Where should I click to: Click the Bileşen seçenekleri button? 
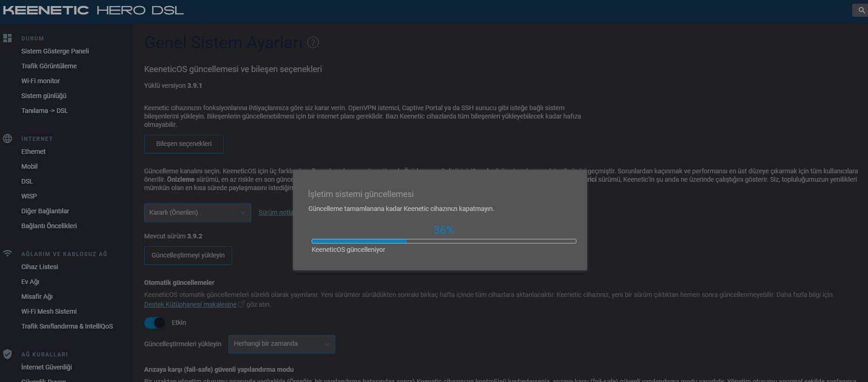point(184,144)
